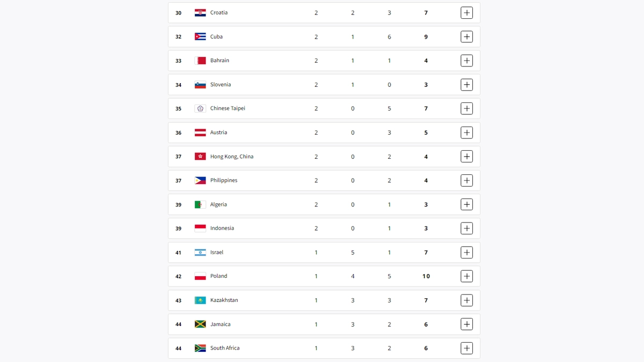The image size is (644, 362).
Task: Expand the Cuba row plus button
Action: (x=466, y=36)
